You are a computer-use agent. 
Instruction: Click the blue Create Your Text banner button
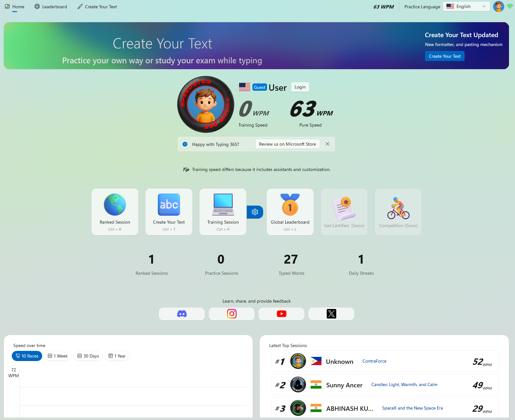pyautogui.click(x=445, y=56)
